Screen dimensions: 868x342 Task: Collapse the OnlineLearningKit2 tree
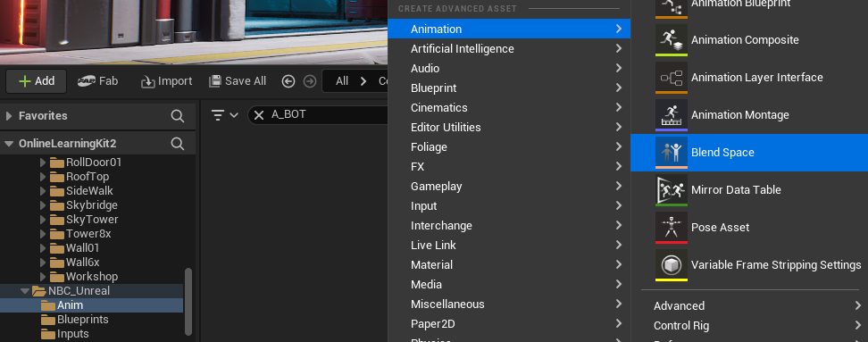(9, 144)
